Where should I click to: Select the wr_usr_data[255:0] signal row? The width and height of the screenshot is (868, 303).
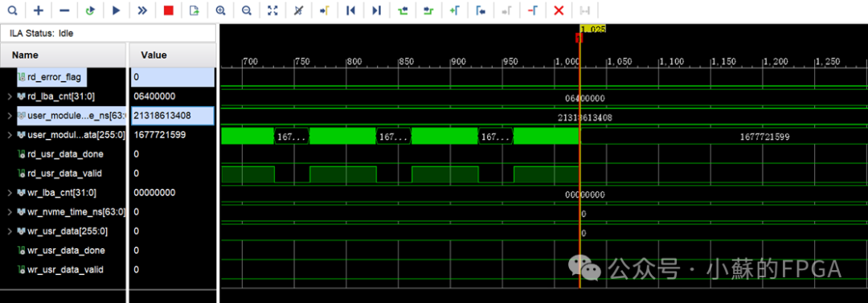click(63, 231)
